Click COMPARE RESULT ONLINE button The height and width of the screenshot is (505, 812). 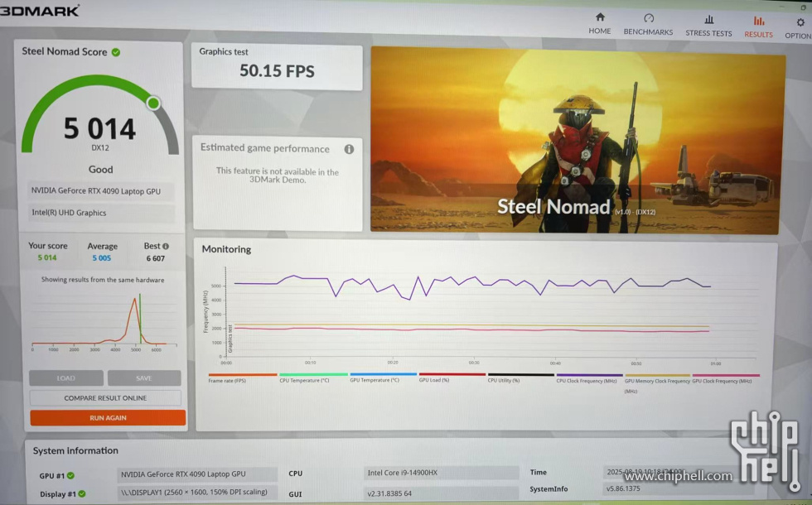[106, 398]
